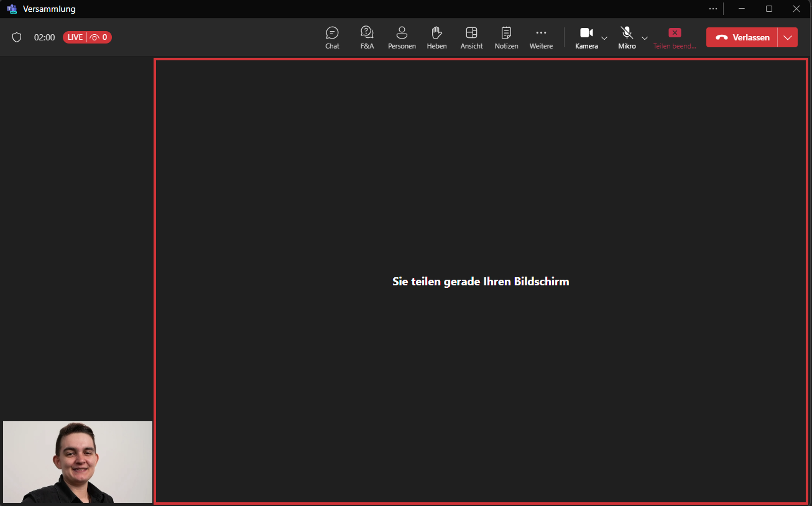Expand the Mikro options chevron
812x506 pixels.
pos(645,38)
